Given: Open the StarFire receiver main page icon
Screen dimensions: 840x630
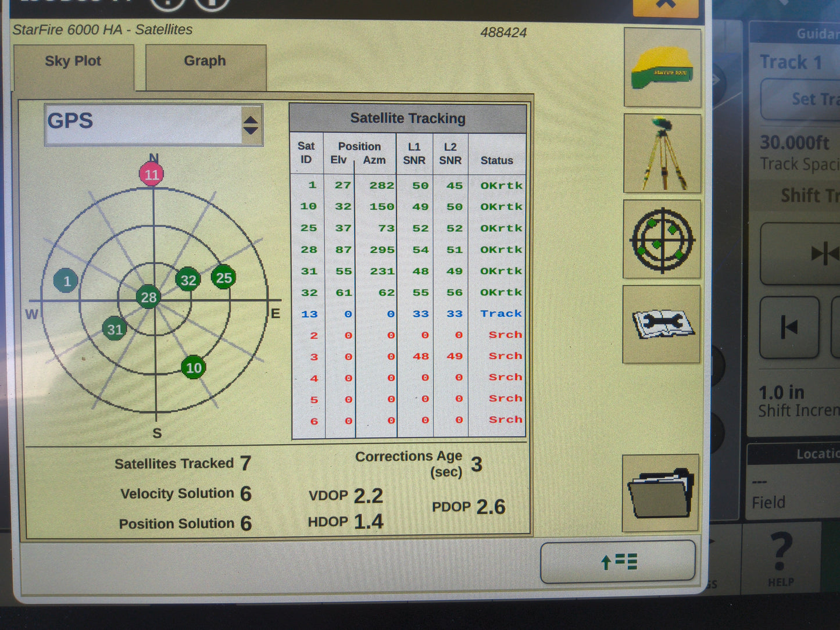Looking at the screenshot, I should (x=662, y=68).
